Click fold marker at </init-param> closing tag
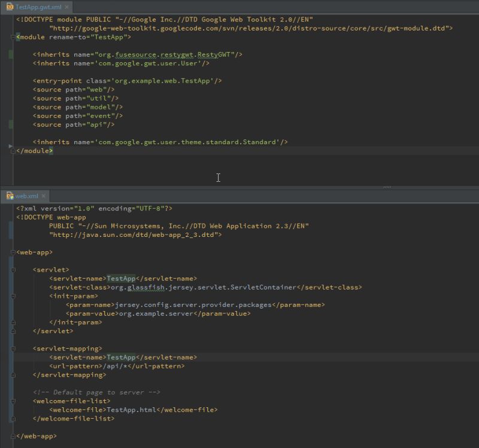The width and height of the screenshot is (479, 448). [13, 322]
